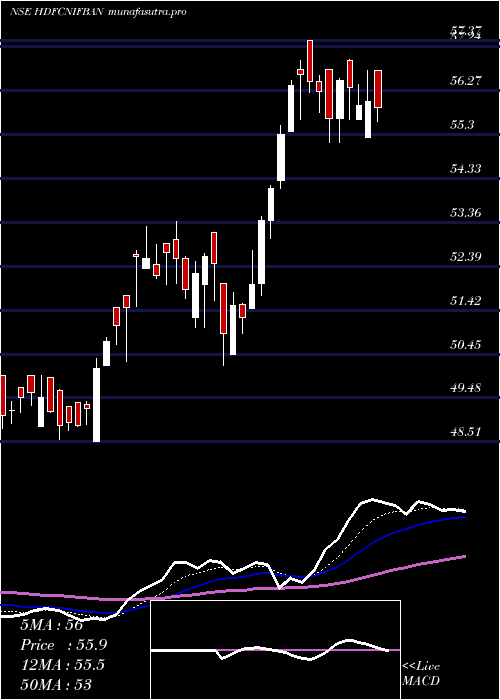Click the 52.39 price axis label

tap(466, 257)
